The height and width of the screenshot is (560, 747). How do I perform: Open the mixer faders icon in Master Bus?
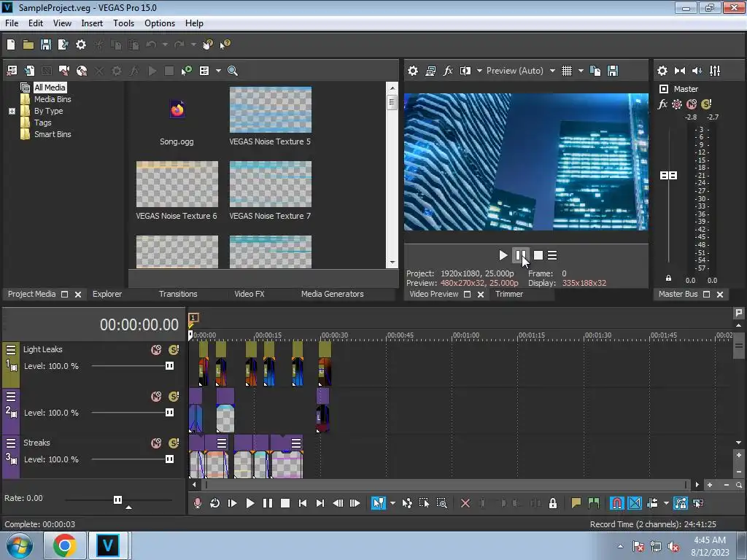[x=715, y=71]
